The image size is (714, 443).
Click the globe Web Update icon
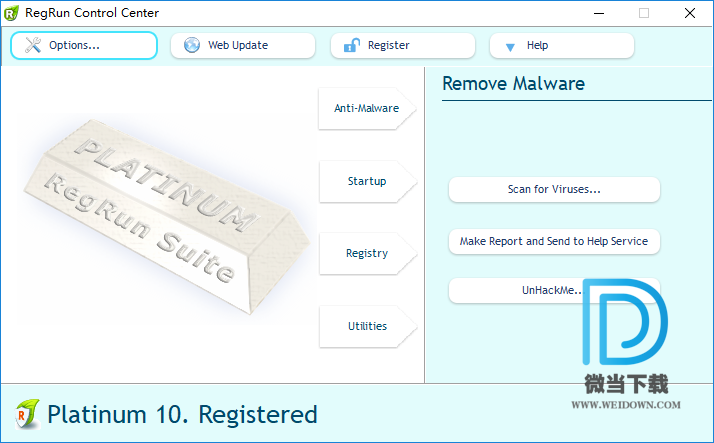(x=192, y=45)
